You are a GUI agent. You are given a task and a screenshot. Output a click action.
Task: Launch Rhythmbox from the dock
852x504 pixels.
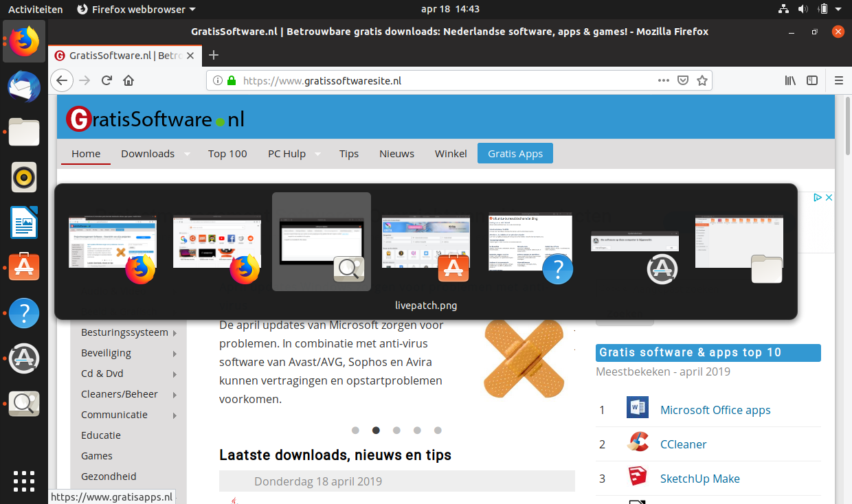coord(24,177)
